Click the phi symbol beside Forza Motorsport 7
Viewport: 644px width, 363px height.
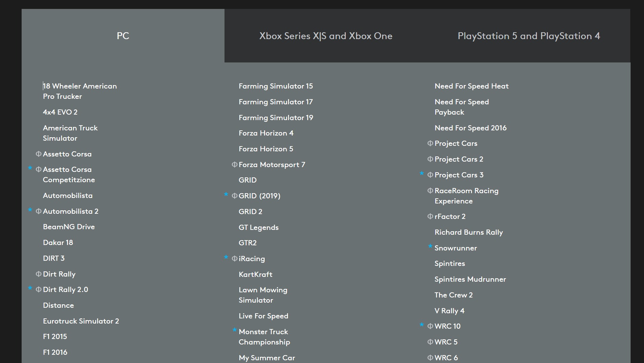[234, 165]
